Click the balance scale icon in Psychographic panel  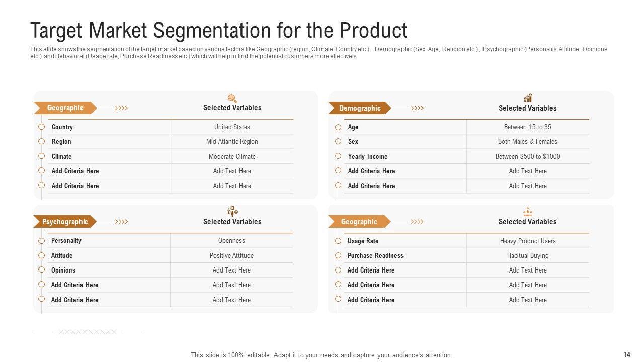click(x=232, y=210)
